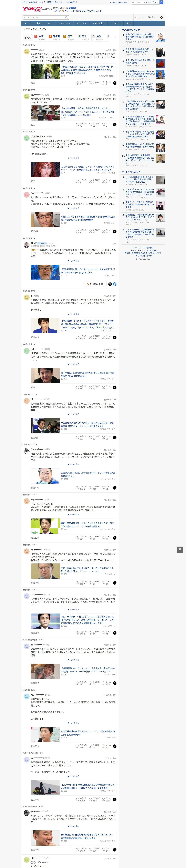
Task: Open the マイページ link
Action: [x=139, y=18]
